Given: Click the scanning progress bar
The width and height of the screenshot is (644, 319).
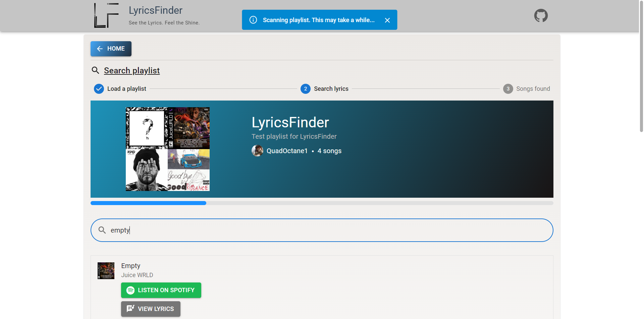Looking at the screenshot, I should click(x=322, y=203).
